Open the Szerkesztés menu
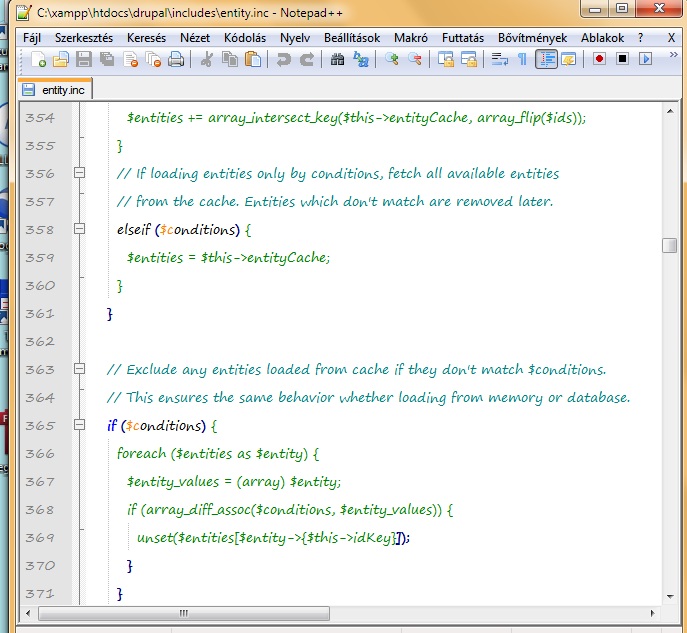Image resolution: width=687 pixels, height=633 pixels. tap(84, 38)
